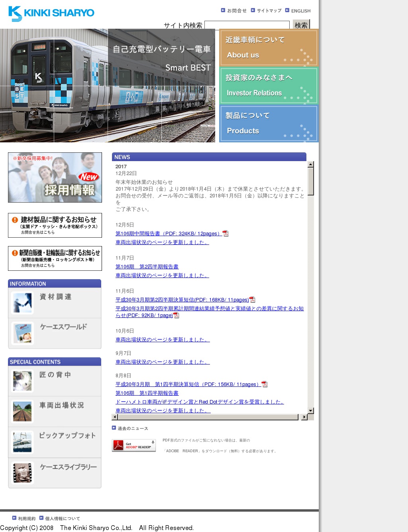This screenshot has width=408, height=532.
Task: Click the Kinki Sharyo logo
Action: (x=51, y=14)
